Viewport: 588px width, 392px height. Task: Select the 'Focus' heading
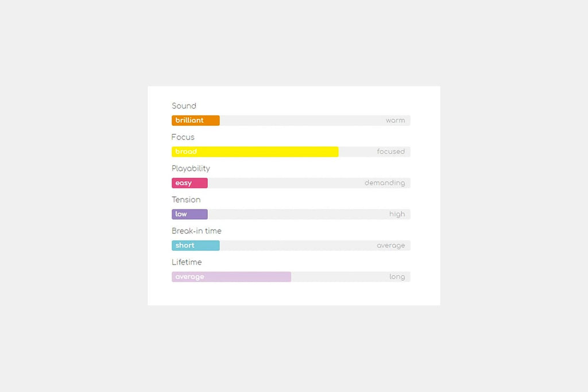pyautogui.click(x=183, y=137)
